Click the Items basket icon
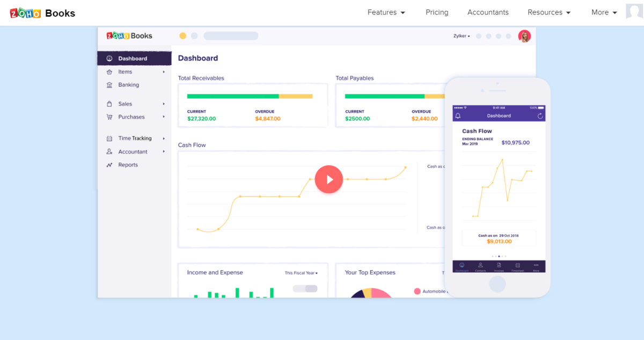This screenshot has height=340, width=644. click(x=109, y=72)
